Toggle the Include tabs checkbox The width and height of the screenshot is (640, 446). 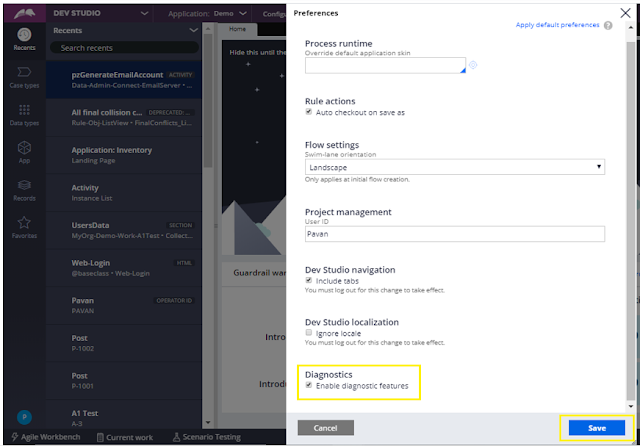pyautogui.click(x=309, y=280)
